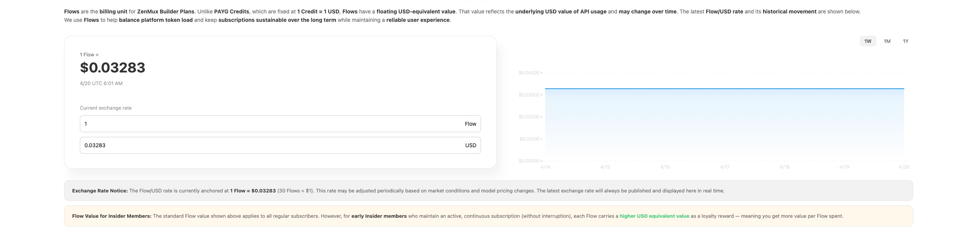
Task: Click the 4/20 date on chart axis
Action: click(904, 167)
